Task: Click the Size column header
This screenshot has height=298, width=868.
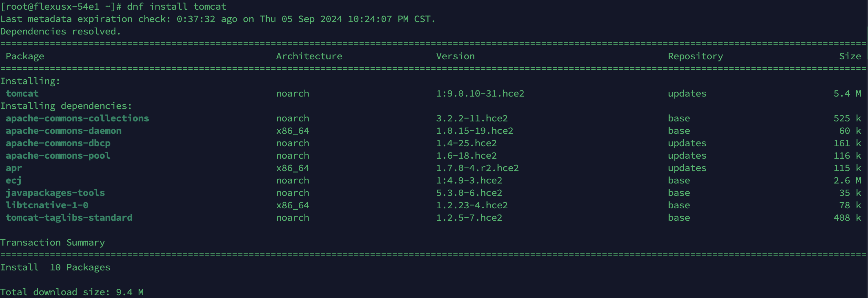Action: pos(850,56)
